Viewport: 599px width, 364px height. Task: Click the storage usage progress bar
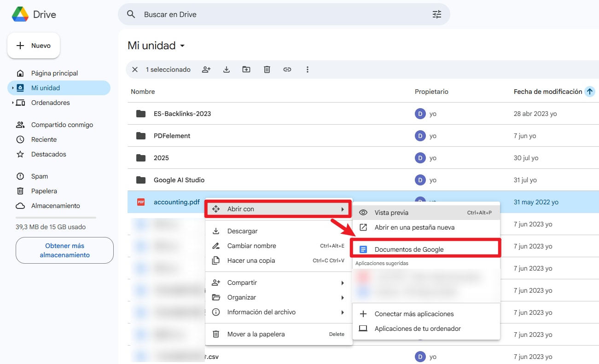point(55,217)
